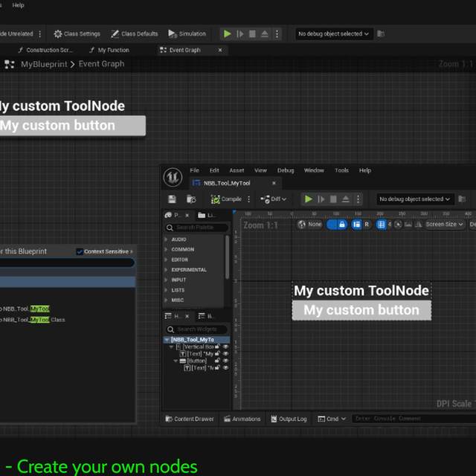The width and height of the screenshot is (476, 476).
Task: Click the search field in the Blueprint context menu
Action: (67, 263)
